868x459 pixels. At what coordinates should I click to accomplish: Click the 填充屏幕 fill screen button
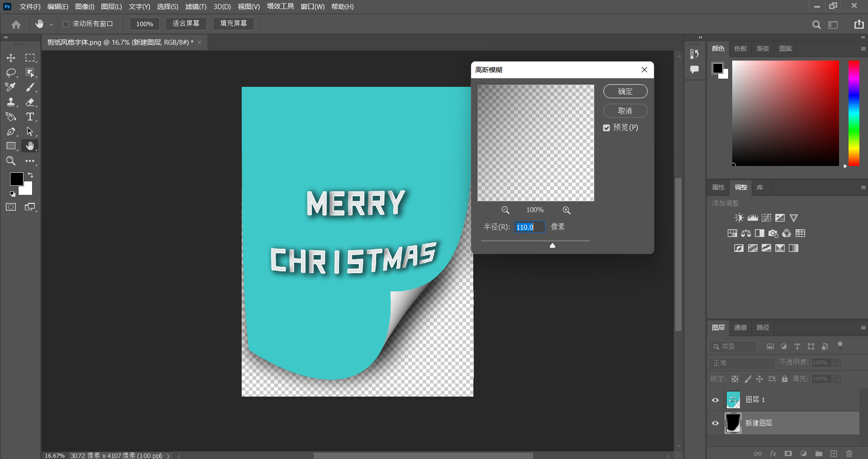[x=234, y=24]
